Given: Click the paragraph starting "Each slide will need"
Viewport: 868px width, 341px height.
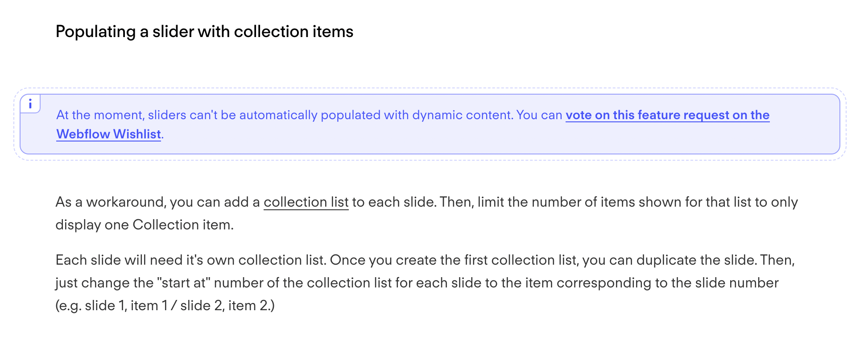Looking at the screenshot, I should click(425, 283).
